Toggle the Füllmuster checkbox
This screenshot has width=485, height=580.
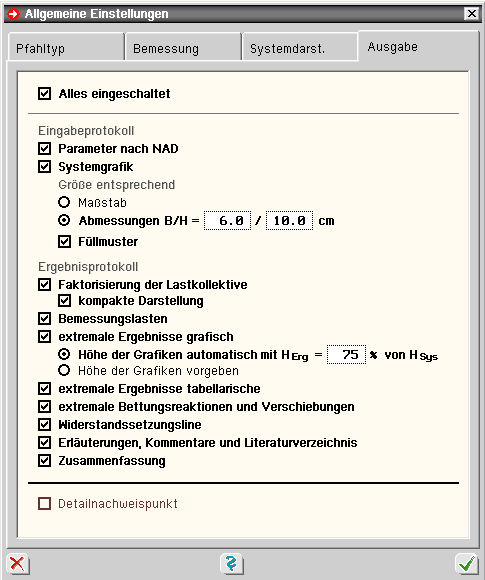[64, 242]
